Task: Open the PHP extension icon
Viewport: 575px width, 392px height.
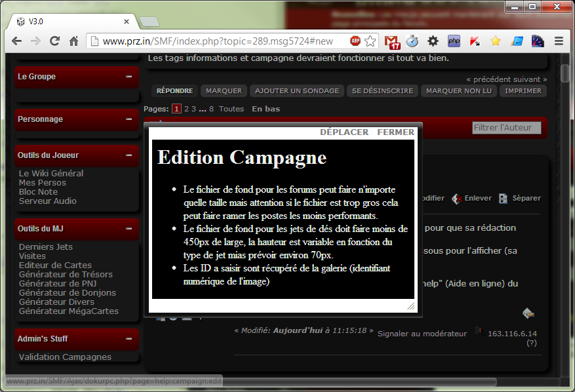Action: (x=454, y=41)
